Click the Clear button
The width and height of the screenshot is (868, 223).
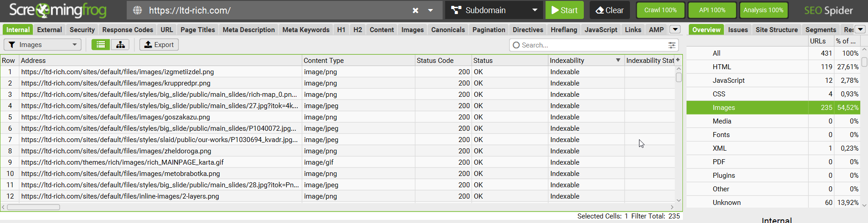coord(610,10)
